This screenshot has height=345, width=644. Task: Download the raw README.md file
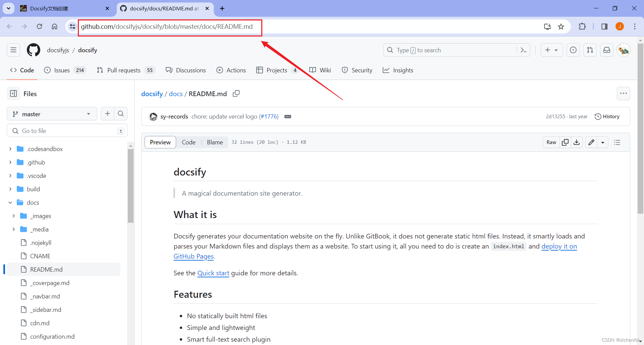[577, 142]
